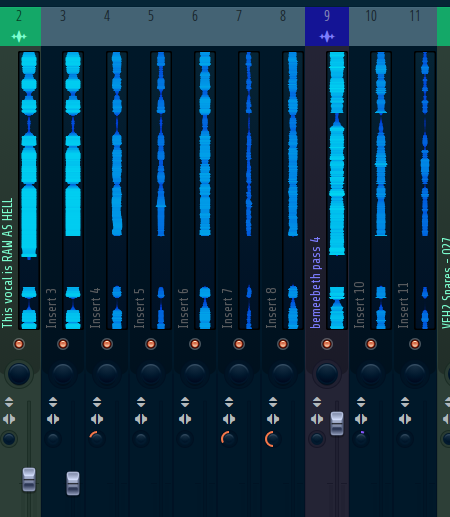Mute the Insert 3 track
The width and height of the screenshot is (450, 517).
pyautogui.click(x=63, y=344)
